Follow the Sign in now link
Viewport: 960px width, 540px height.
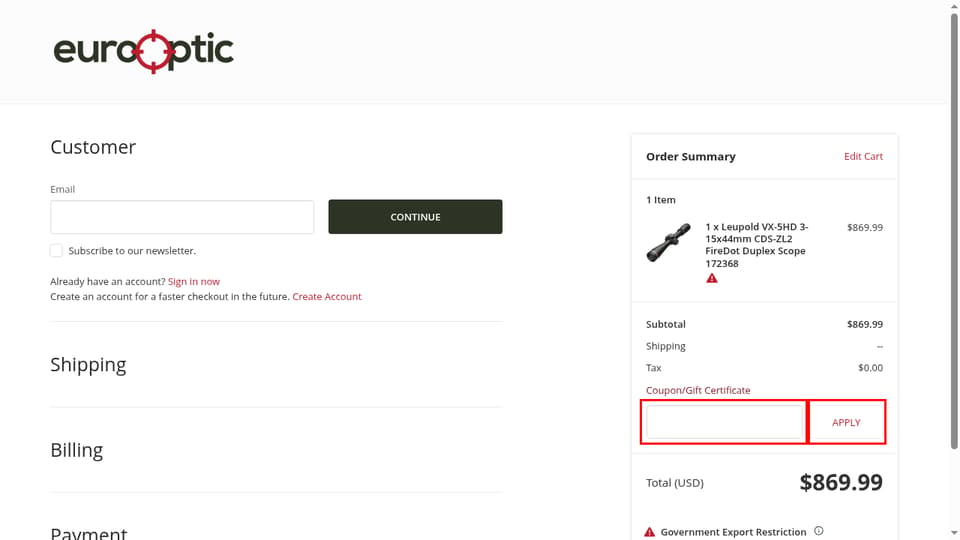[193, 282]
